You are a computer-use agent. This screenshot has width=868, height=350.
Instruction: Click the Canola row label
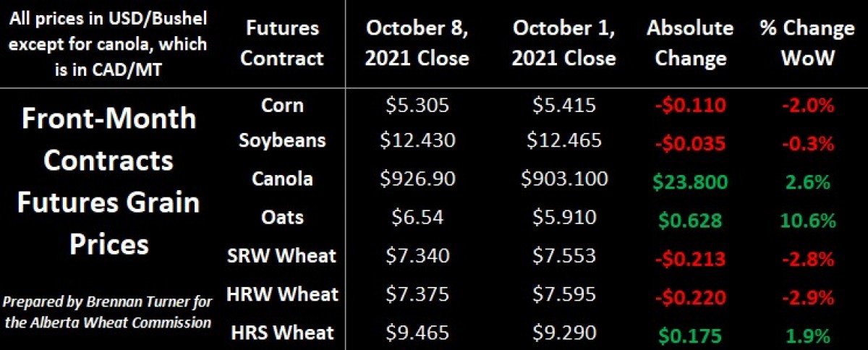[x=282, y=179]
